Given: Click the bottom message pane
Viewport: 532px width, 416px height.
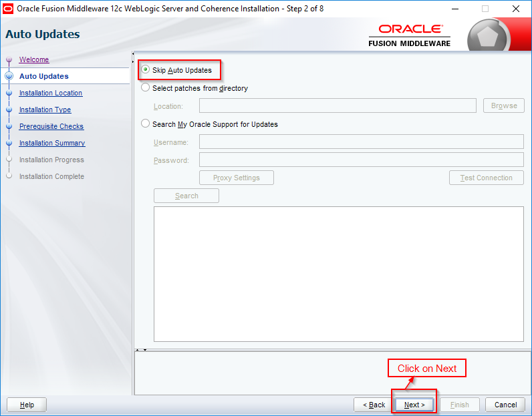Looking at the screenshot, I should [x=333, y=373].
